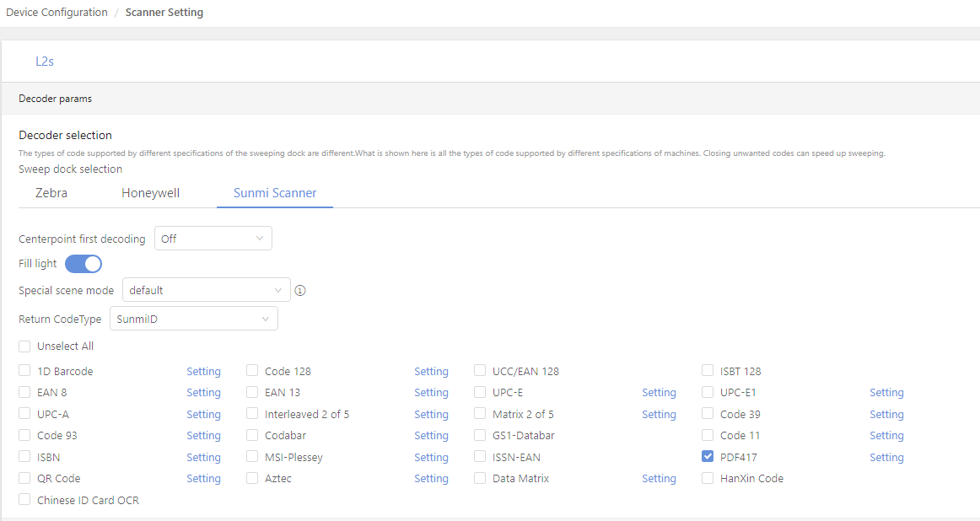The image size is (980, 521).
Task: Tick the Unselect All checkbox
Action: 24,346
